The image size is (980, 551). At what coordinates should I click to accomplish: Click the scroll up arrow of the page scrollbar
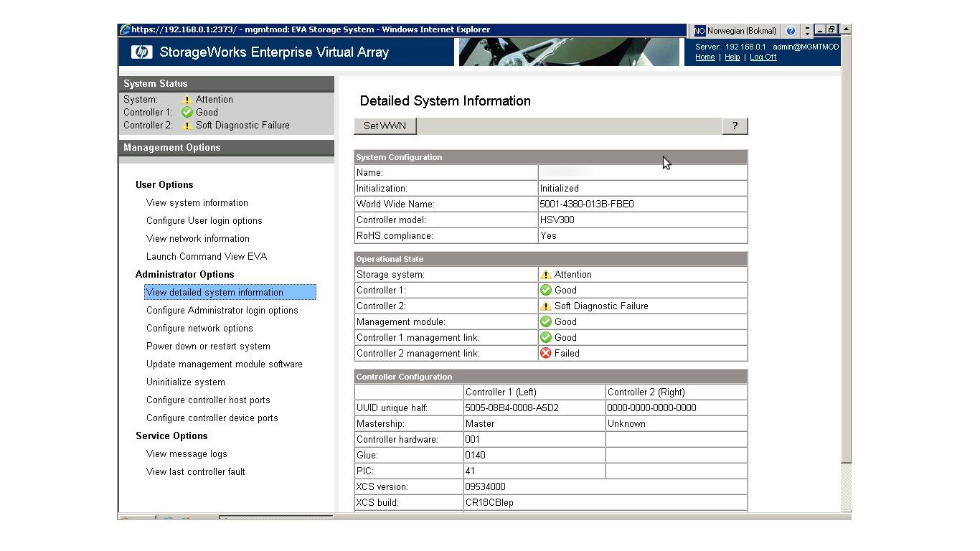pyautogui.click(x=846, y=29)
